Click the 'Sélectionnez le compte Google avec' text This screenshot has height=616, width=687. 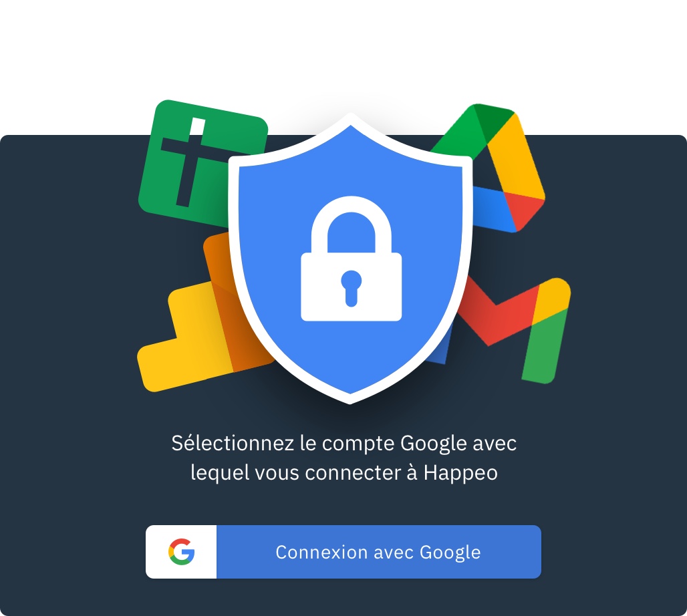click(x=344, y=444)
